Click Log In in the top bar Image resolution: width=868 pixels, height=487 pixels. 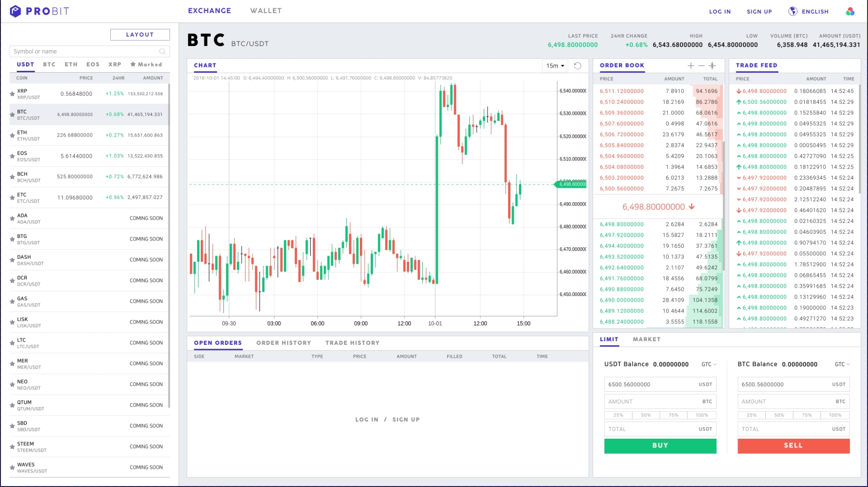[x=720, y=12]
